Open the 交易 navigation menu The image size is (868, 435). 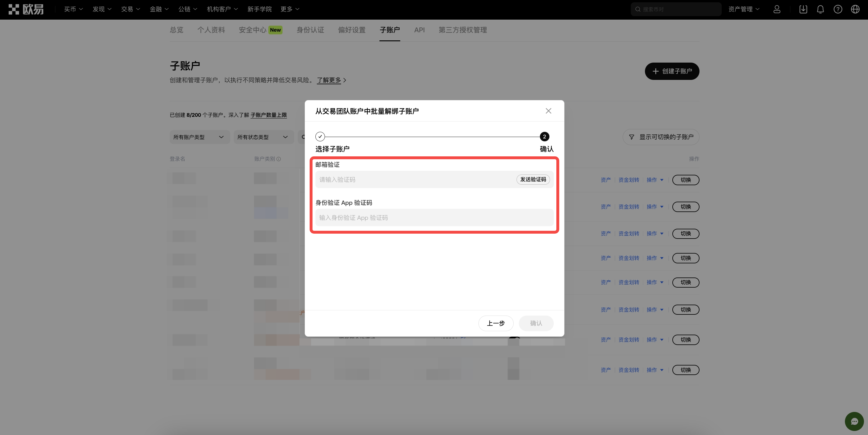(x=130, y=10)
